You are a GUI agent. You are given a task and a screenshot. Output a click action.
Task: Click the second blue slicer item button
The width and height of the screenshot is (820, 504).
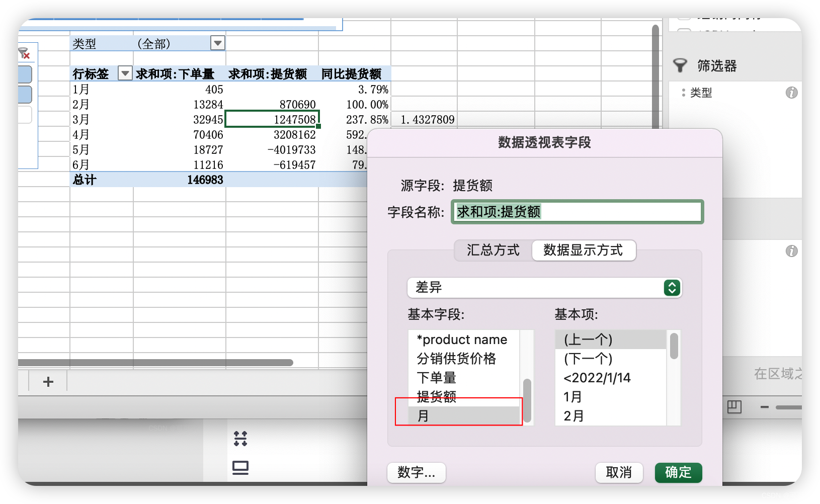pos(25,95)
